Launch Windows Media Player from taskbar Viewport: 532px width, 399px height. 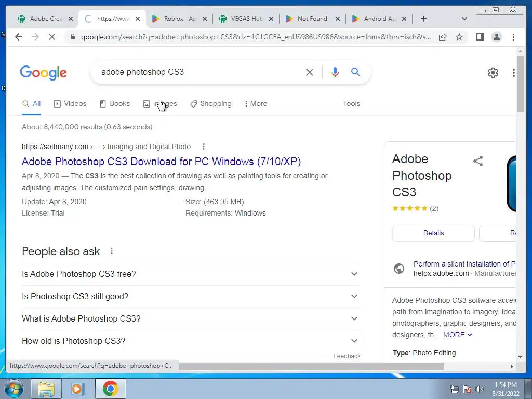tap(77, 389)
